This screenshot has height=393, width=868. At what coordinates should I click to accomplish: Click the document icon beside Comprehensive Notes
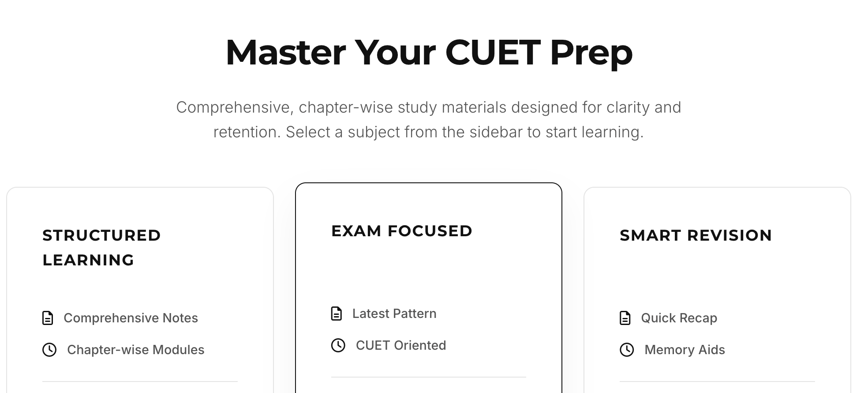48,317
